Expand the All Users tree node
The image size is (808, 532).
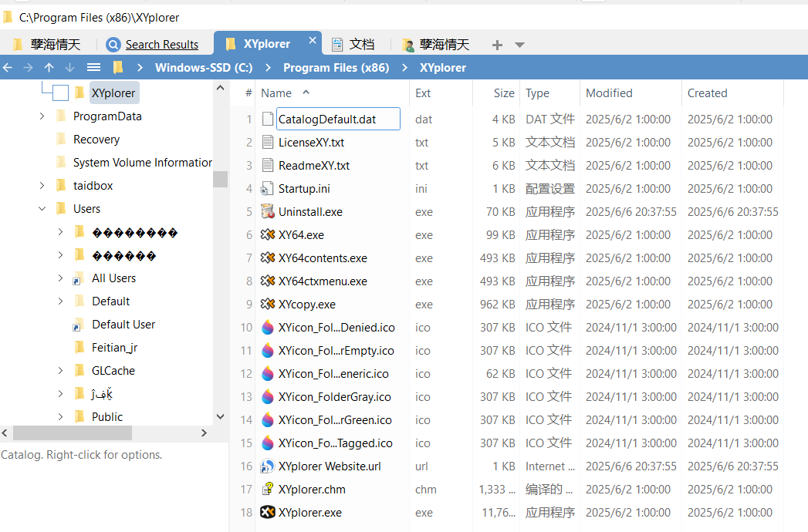60,278
